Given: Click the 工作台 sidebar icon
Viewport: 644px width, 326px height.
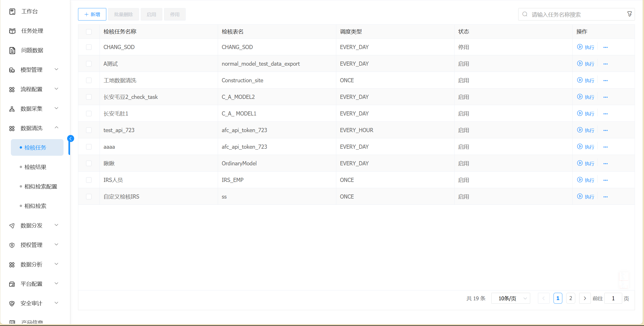Looking at the screenshot, I should [12, 11].
